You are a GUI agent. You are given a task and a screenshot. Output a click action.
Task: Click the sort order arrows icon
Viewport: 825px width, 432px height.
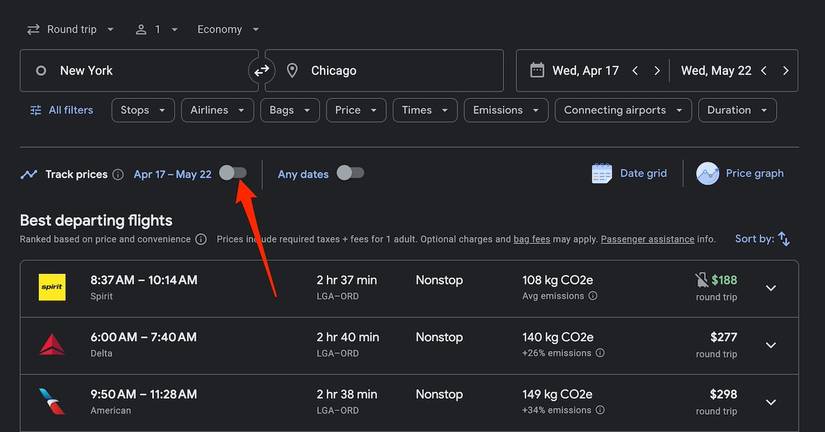click(784, 239)
